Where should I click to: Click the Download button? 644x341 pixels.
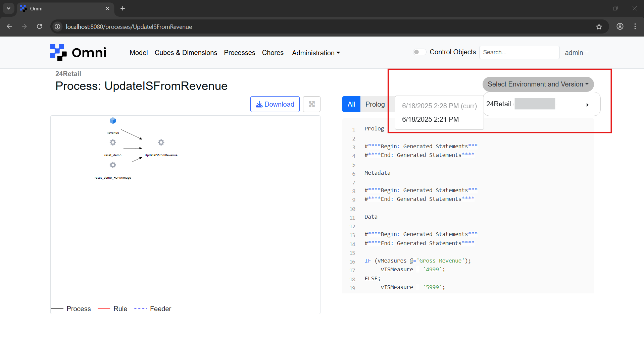coord(275,104)
